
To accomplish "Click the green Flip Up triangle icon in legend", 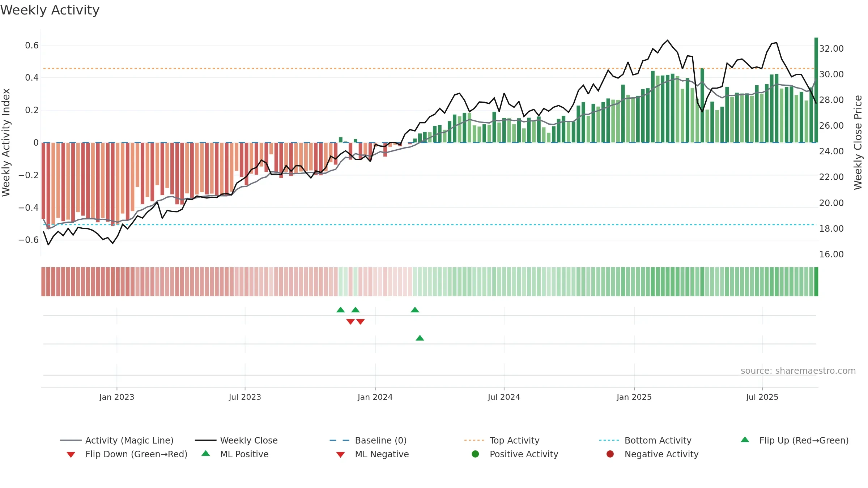I will tap(745, 440).
